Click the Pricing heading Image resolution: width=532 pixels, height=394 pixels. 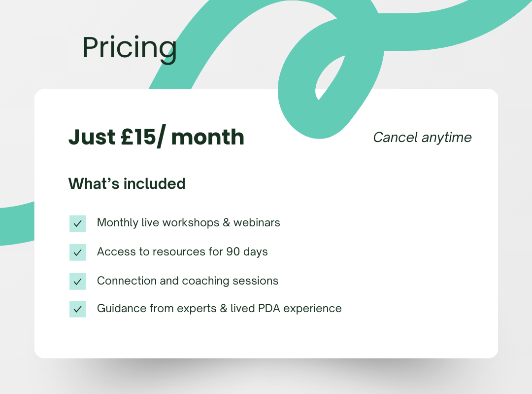129,48
